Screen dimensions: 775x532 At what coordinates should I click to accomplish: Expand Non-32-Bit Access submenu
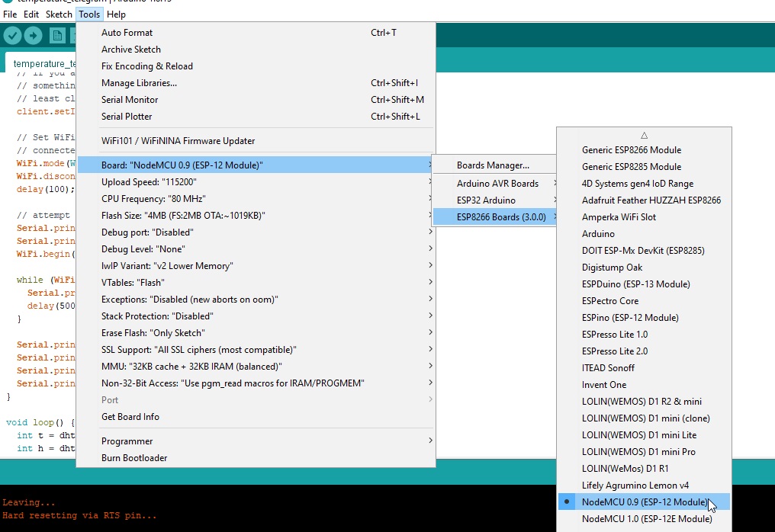[256, 383]
